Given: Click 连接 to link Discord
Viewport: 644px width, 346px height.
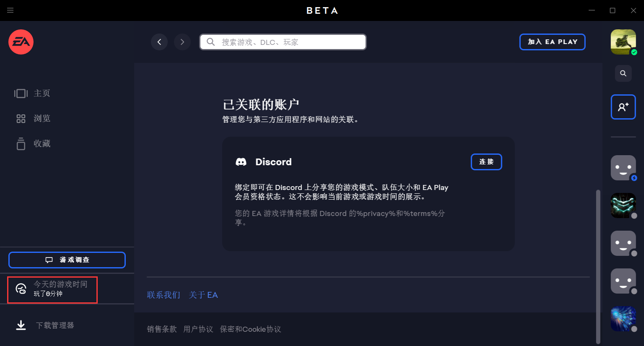Looking at the screenshot, I should (x=486, y=162).
